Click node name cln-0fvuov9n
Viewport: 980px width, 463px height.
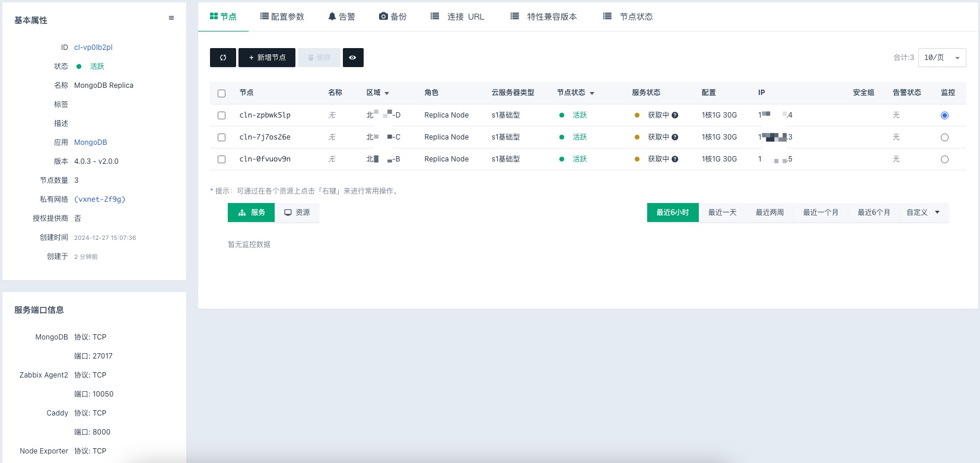pos(265,159)
